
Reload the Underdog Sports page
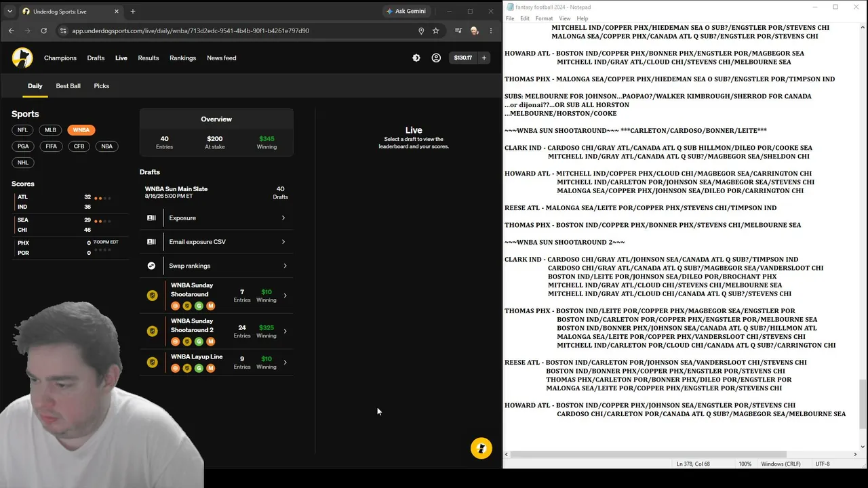coord(44,30)
